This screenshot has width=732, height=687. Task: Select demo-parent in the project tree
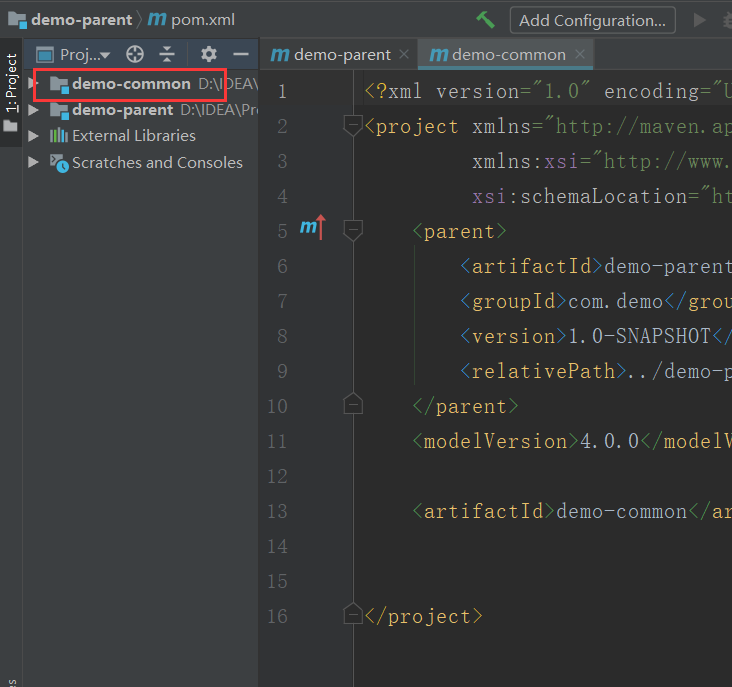click(123, 110)
